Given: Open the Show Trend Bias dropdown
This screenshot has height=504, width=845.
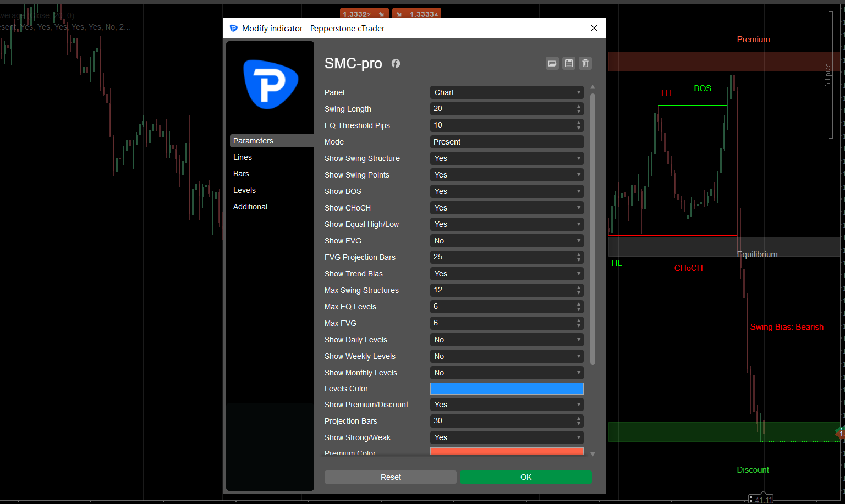Looking at the screenshot, I should [x=507, y=274].
